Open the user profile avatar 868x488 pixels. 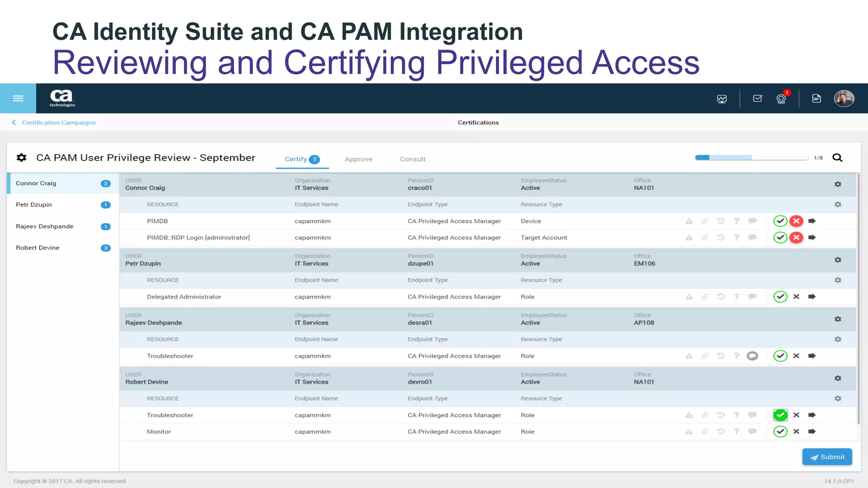coord(844,98)
